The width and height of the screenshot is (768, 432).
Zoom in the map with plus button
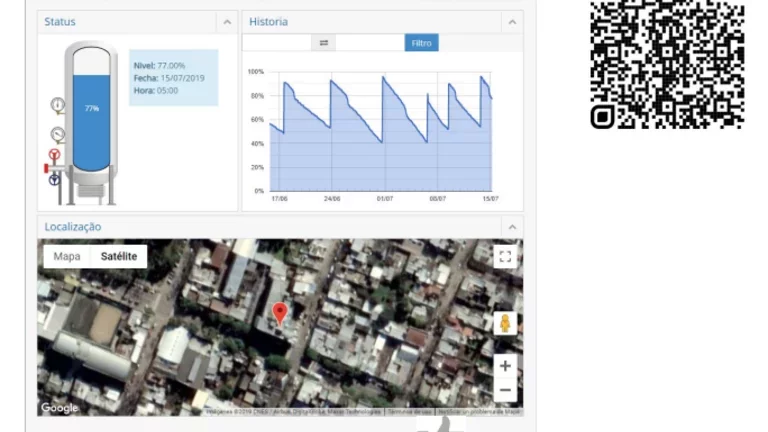505,367
